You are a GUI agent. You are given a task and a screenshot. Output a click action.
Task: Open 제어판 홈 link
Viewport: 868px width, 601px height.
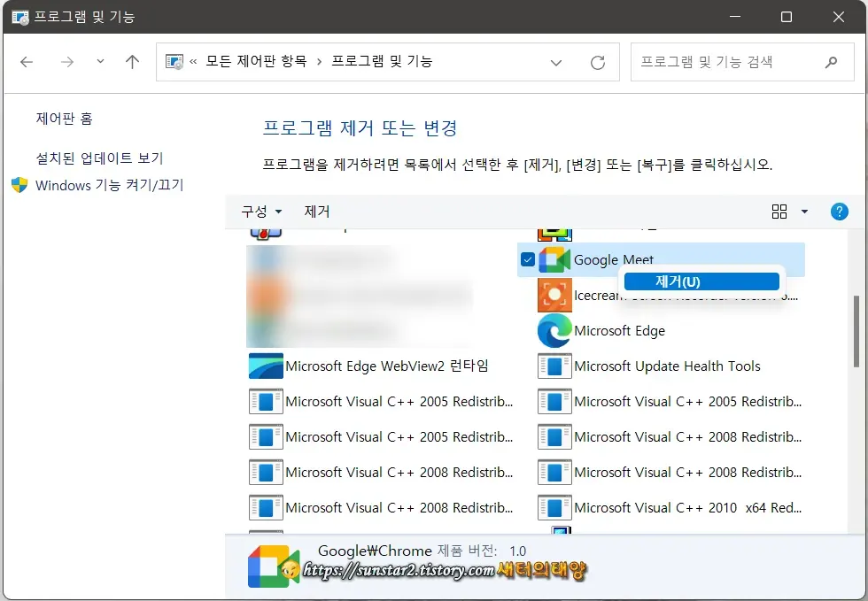click(x=64, y=119)
